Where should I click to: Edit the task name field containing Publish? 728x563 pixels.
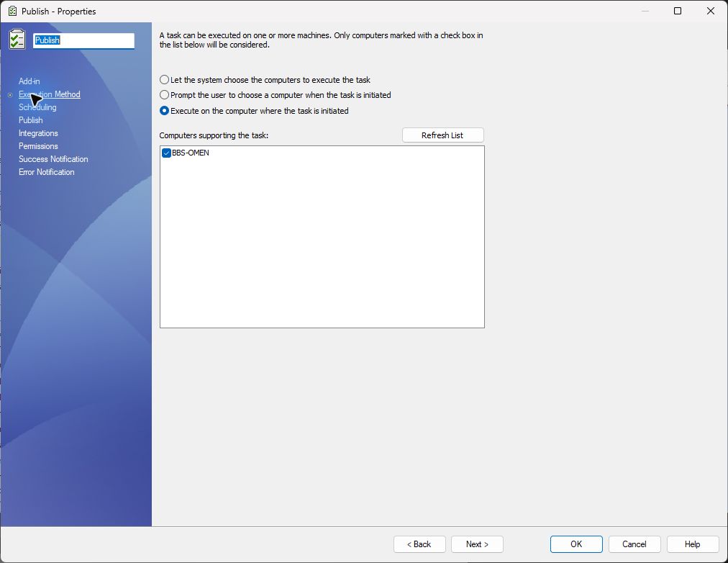pyautogui.click(x=83, y=40)
